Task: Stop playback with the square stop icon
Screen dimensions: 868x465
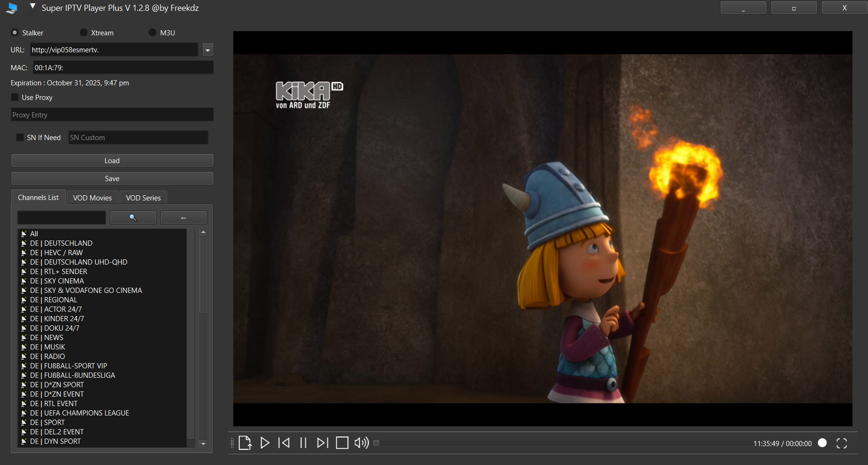Action: [x=342, y=443]
